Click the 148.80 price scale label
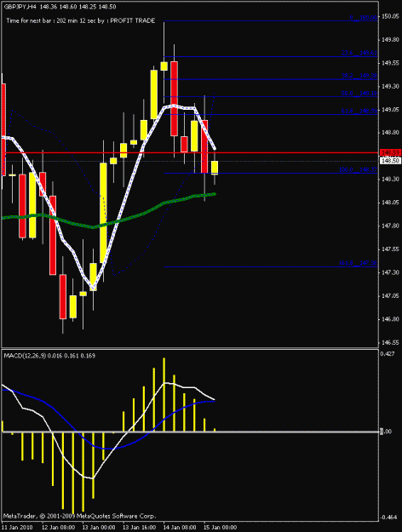The image size is (402, 532). pyautogui.click(x=390, y=133)
